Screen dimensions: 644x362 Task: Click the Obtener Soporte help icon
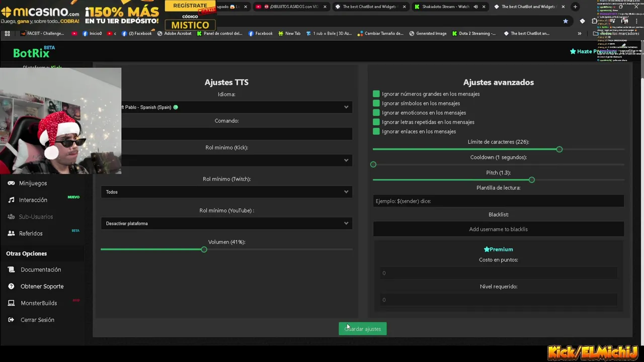click(x=11, y=286)
